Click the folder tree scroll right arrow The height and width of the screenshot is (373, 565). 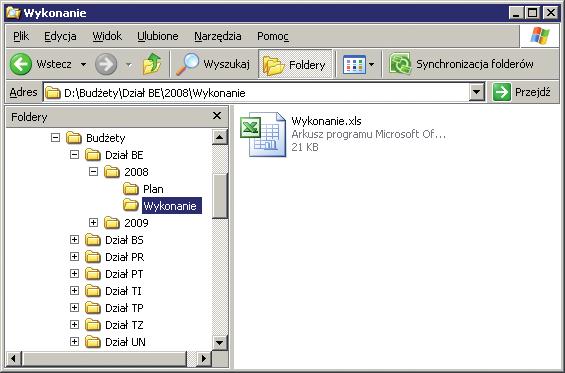[x=204, y=358]
